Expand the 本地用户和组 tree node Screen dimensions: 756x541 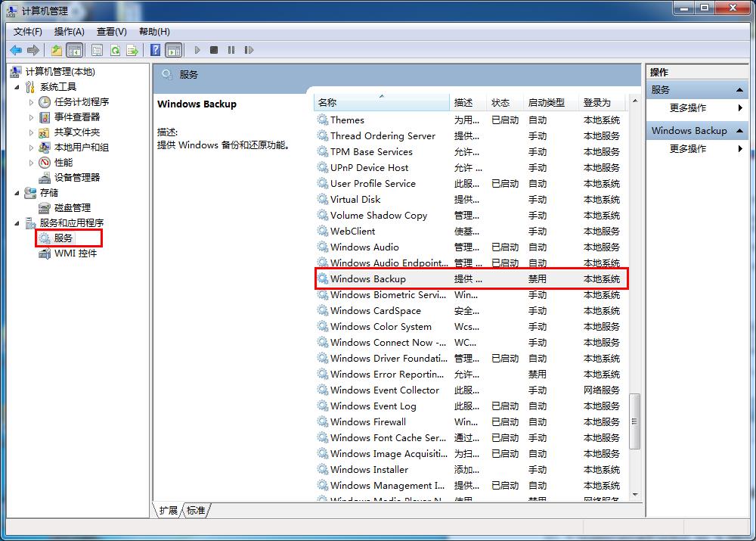(x=31, y=148)
